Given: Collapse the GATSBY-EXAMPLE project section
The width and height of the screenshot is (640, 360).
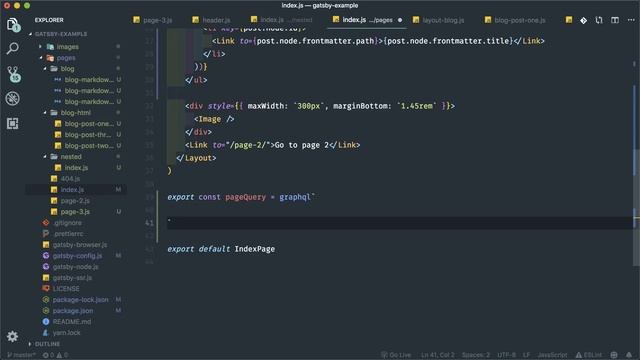Looking at the screenshot, I should (60, 34).
